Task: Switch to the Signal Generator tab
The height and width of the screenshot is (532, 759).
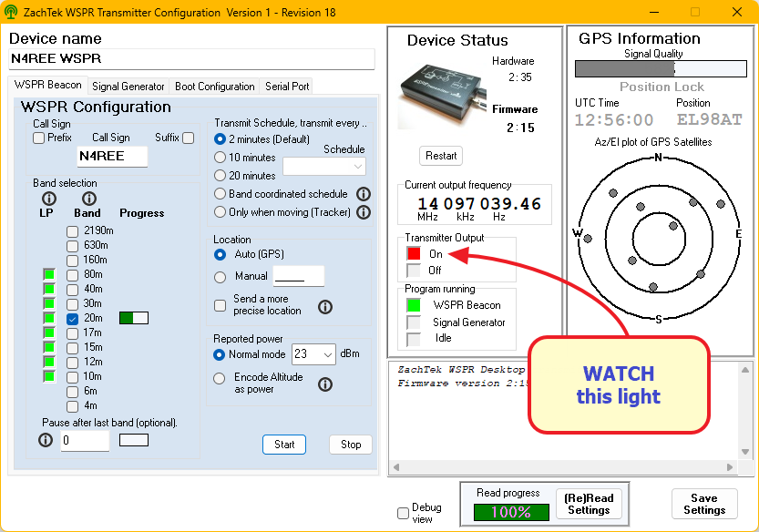Action: [128, 87]
